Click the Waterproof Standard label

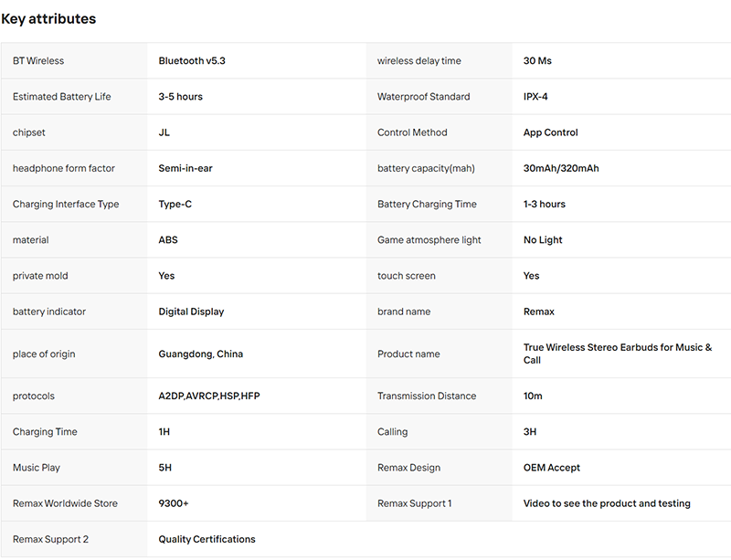pos(423,97)
